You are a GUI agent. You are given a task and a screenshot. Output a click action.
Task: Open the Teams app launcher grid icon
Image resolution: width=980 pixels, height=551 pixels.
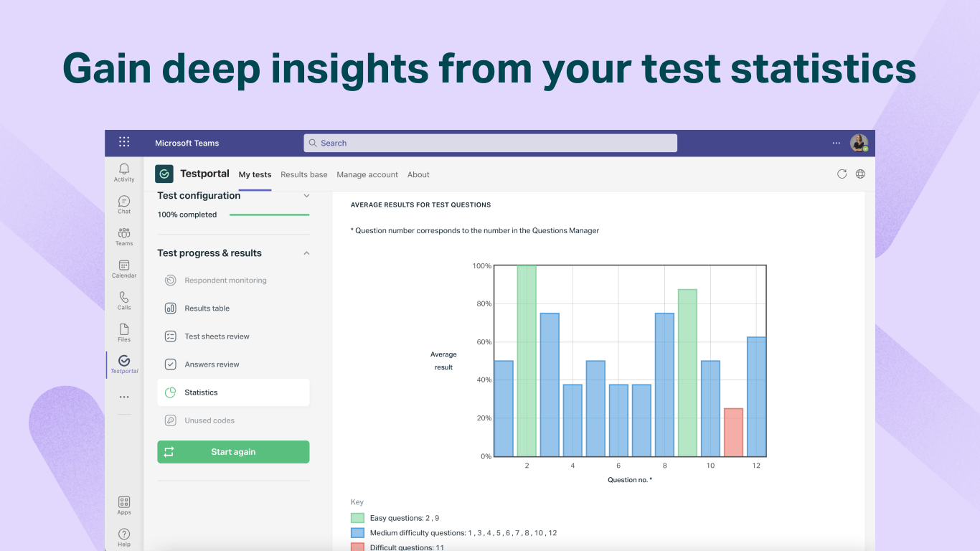124,142
